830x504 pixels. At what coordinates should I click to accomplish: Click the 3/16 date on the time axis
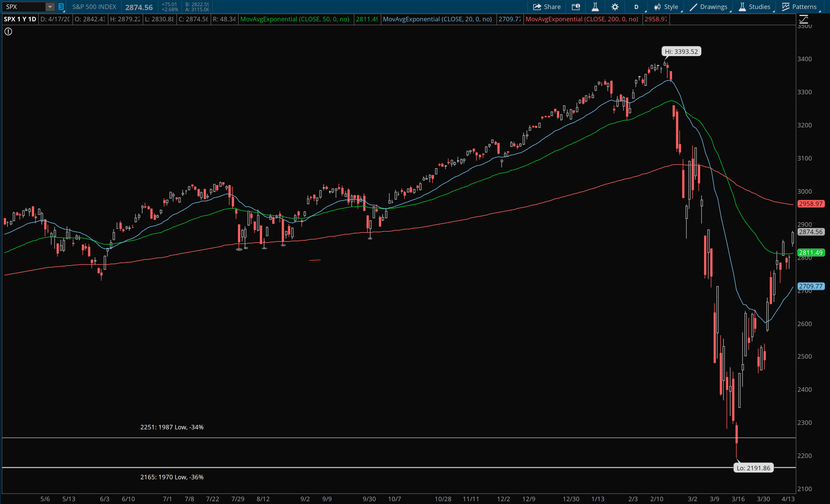pos(738,499)
